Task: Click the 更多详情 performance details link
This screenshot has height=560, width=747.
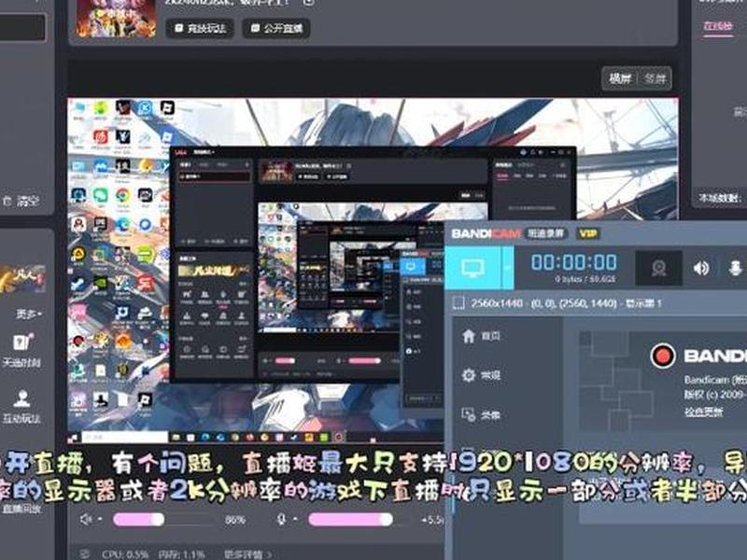Action: 248,554
